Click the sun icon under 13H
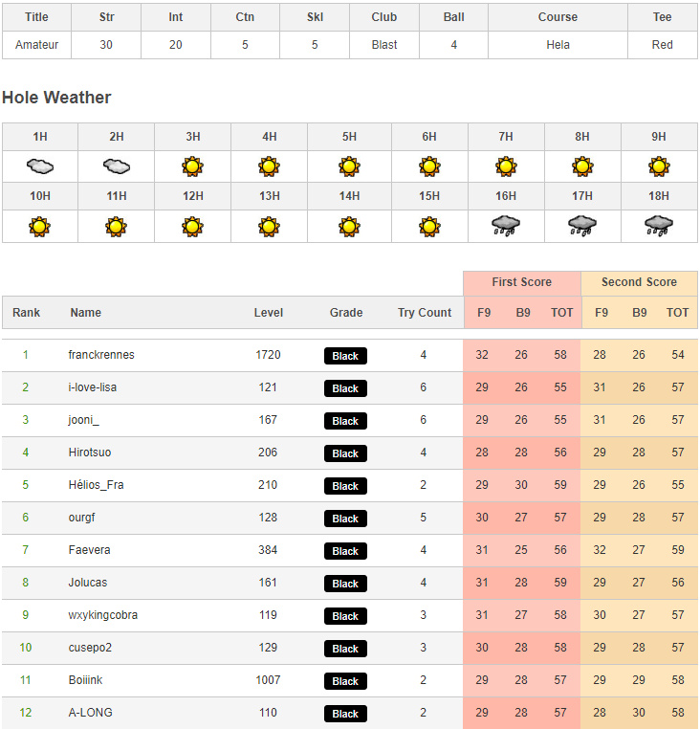The height and width of the screenshot is (729, 700). (x=269, y=227)
